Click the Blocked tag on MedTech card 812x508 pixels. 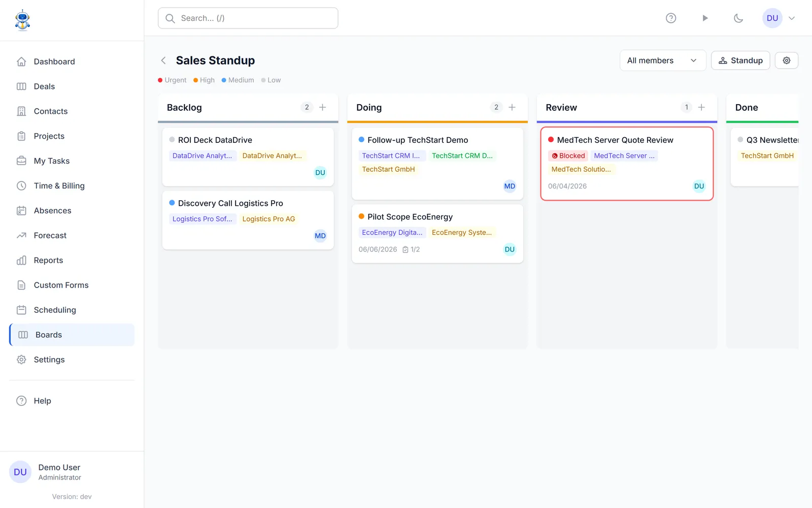[x=568, y=156]
